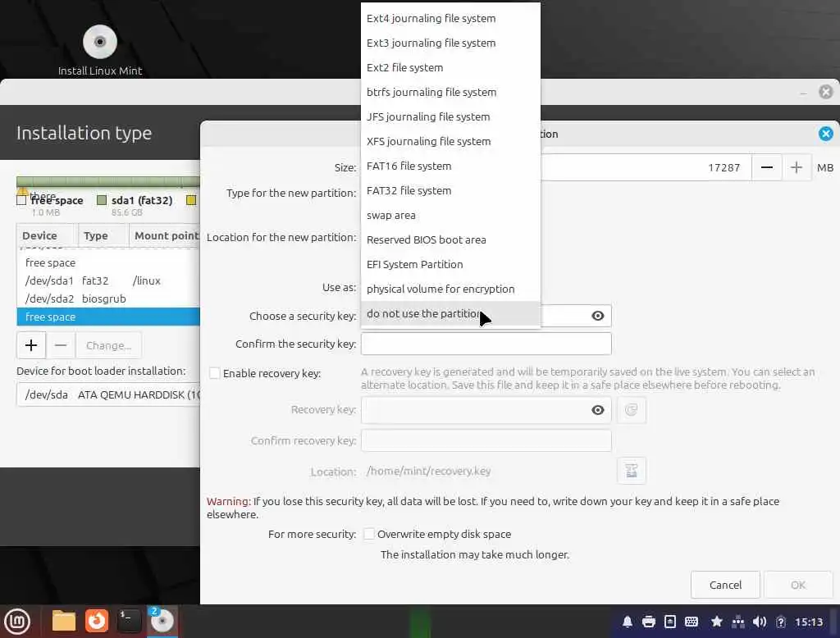This screenshot has height=638, width=840.
Task: Open the question-mark shield tray icon
Action: click(781, 622)
